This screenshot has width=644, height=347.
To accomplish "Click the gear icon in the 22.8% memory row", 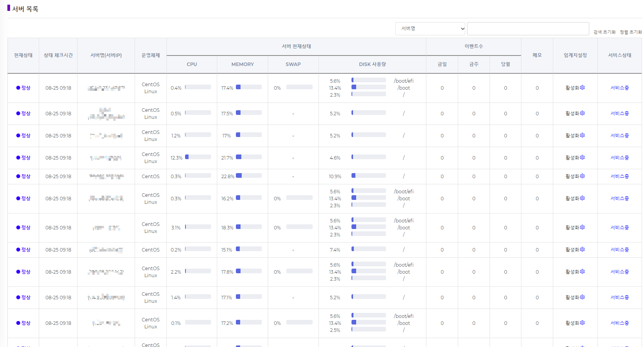I will click(x=582, y=176).
